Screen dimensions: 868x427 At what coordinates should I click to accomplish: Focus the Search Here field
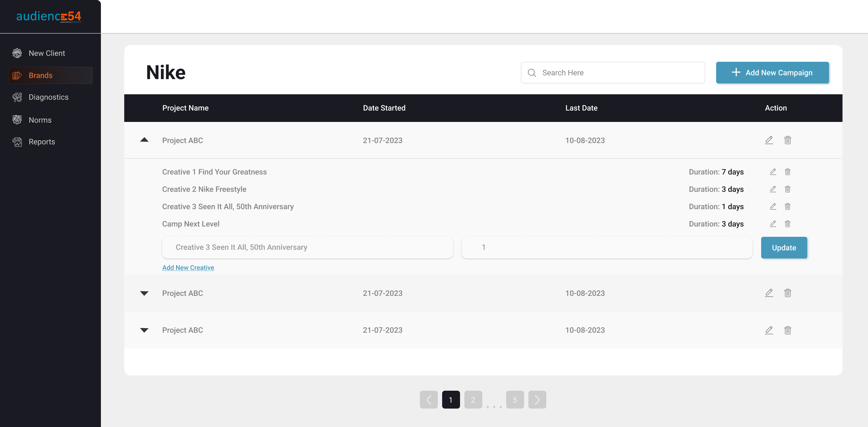(x=612, y=73)
